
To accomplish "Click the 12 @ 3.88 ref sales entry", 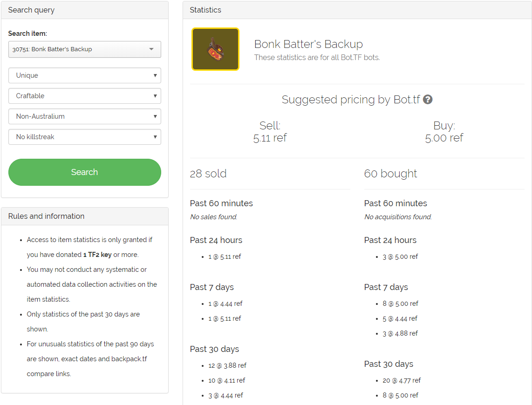I will tap(227, 365).
